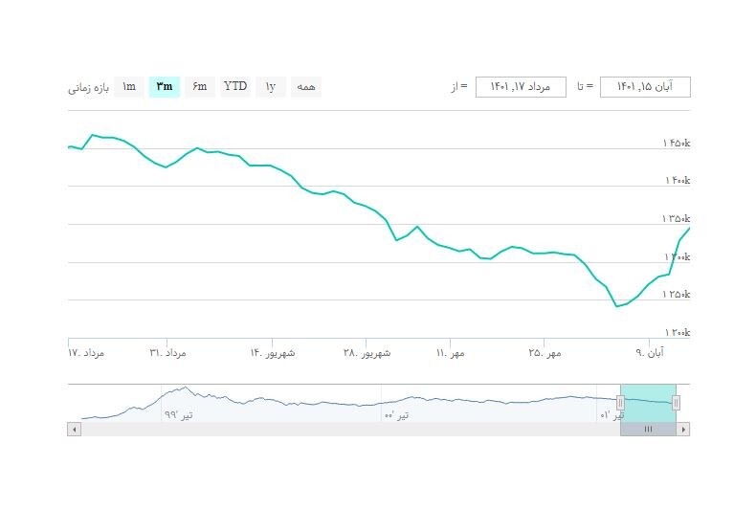Screen dimensions: 756x532
Task: Click the scrollbar right arrow button
Action: point(683,430)
